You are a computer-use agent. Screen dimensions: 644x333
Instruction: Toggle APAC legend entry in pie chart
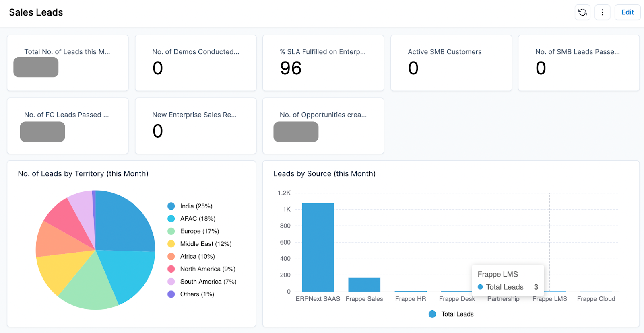coord(197,218)
